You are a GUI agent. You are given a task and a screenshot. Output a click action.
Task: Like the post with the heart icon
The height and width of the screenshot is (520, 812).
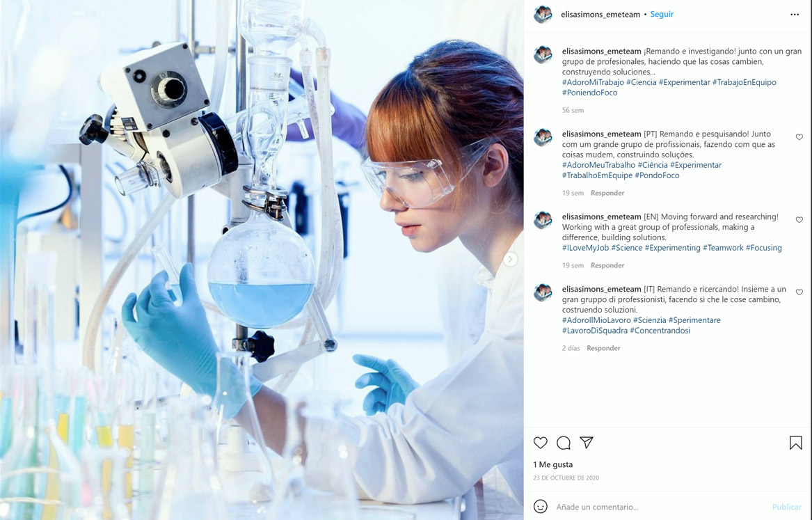[x=540, y=442]
